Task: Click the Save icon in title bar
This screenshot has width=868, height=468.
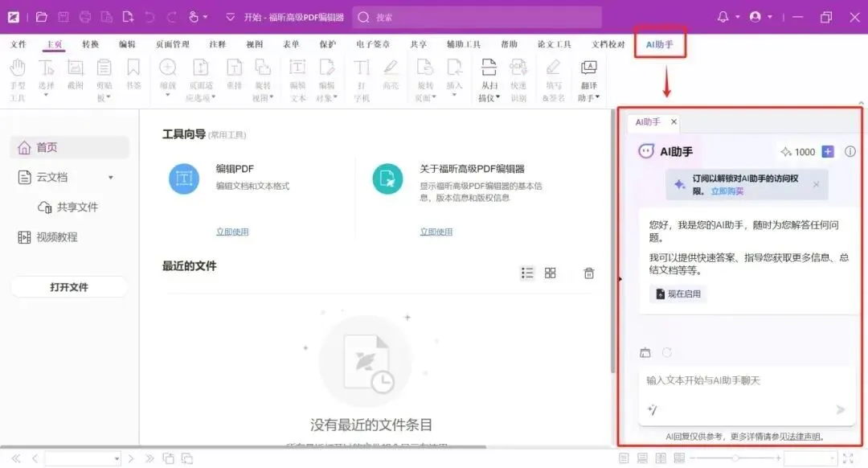Action: tap(63, 17)
